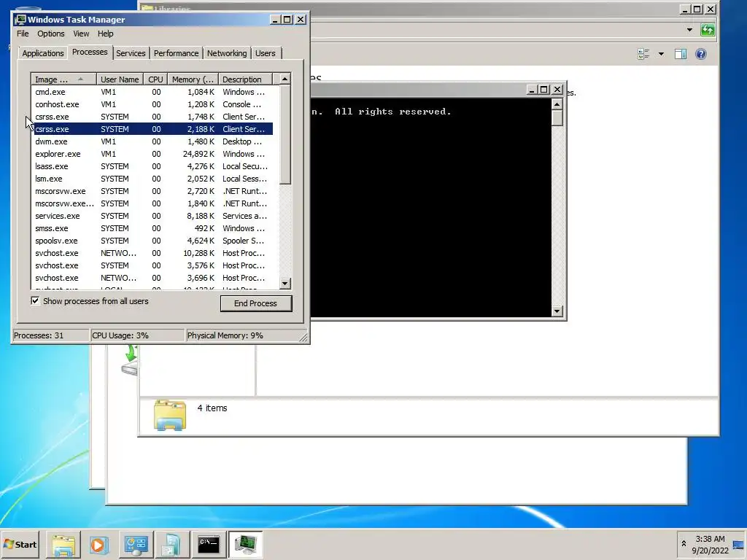Select svchost.exe row with 3,576 K memory

coord(152,265)
